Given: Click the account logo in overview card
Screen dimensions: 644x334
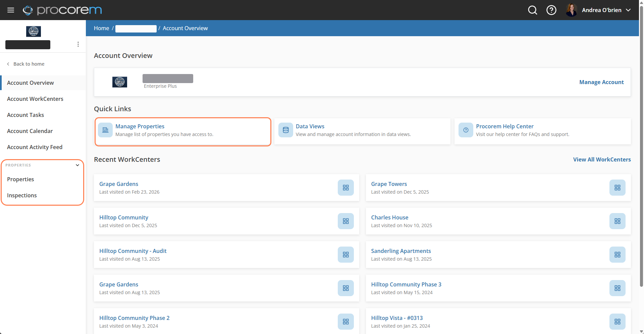Looking at the screenshot, I should [x=120, y=82].
